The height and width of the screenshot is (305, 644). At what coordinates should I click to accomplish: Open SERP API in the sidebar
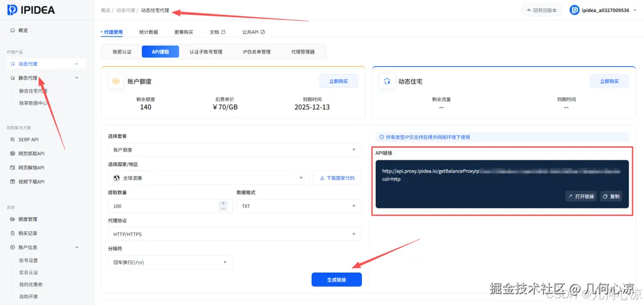[x=28, y=140]
